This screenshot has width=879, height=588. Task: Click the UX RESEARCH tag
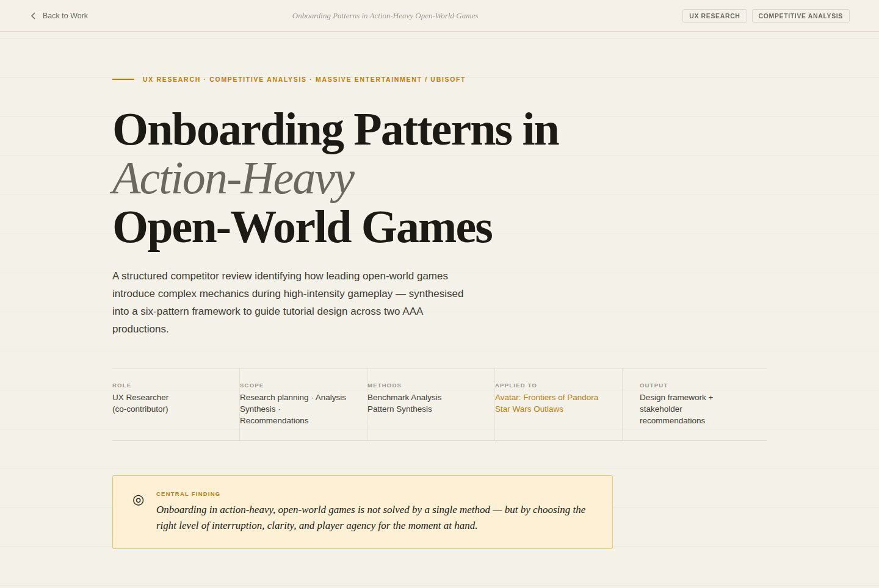point(714,16)
